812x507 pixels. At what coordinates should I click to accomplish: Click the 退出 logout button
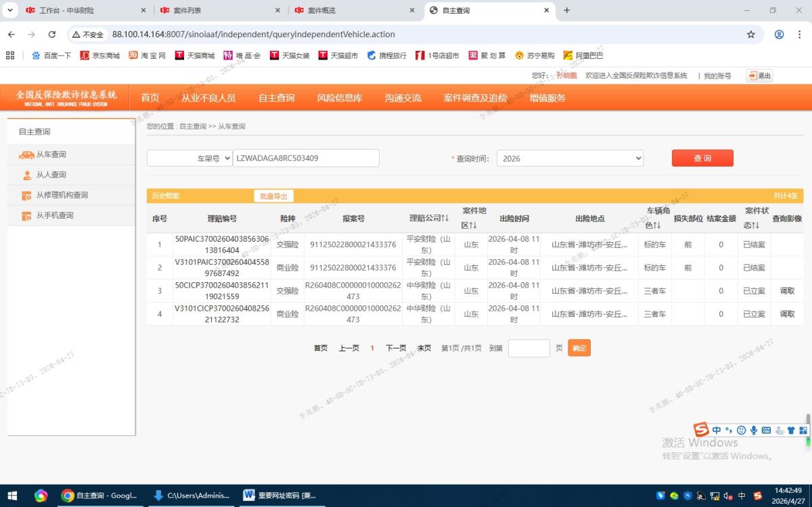[x=759, y=76]
